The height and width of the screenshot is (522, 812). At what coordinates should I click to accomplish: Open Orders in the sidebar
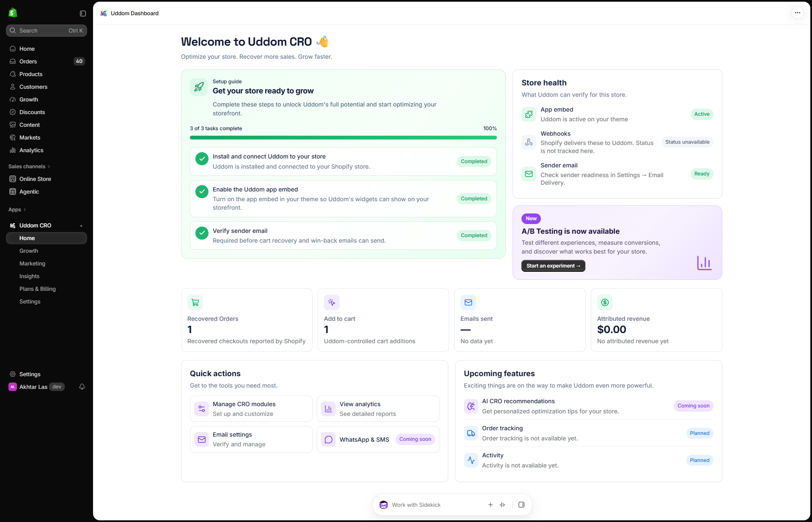pos(47,61)
